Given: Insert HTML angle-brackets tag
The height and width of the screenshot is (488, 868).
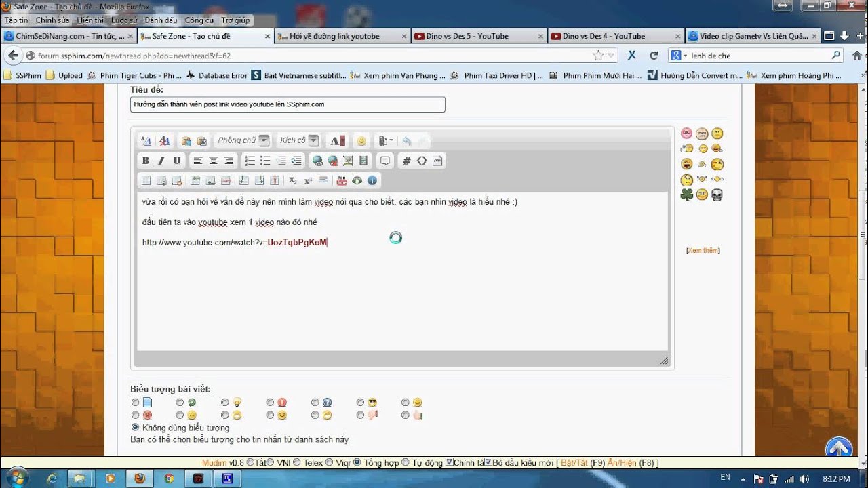Looking at the screenshot, I should pos(422,161).
